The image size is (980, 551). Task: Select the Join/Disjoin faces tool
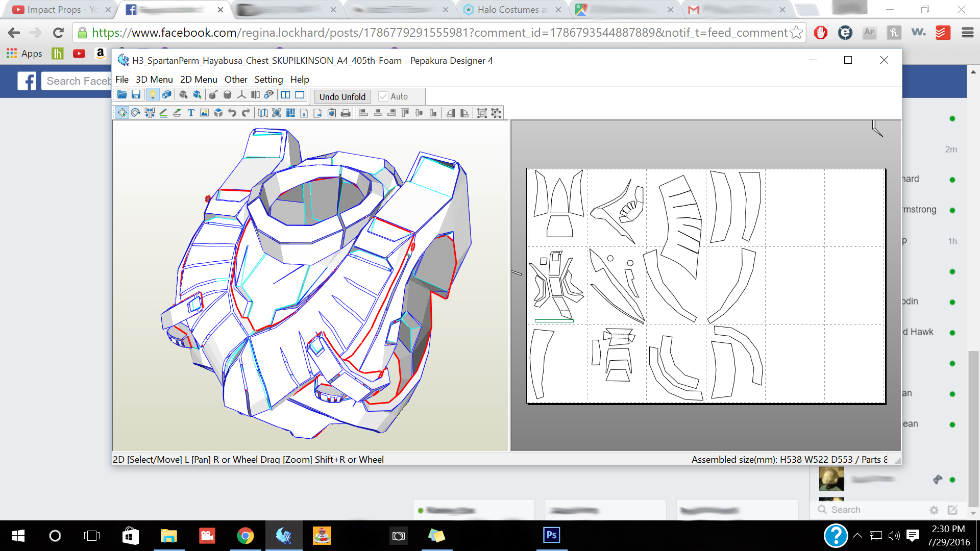tap(150, 113)
